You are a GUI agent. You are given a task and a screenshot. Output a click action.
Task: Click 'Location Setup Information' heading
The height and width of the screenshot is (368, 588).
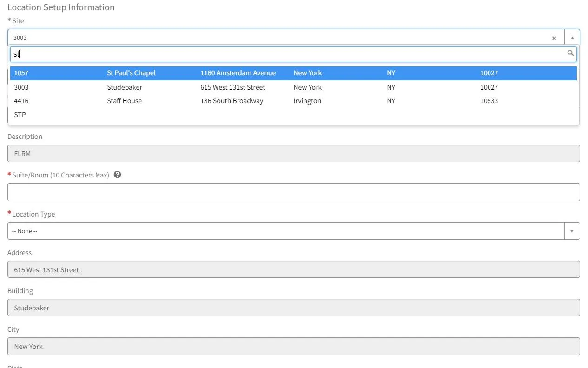[61, 7]
